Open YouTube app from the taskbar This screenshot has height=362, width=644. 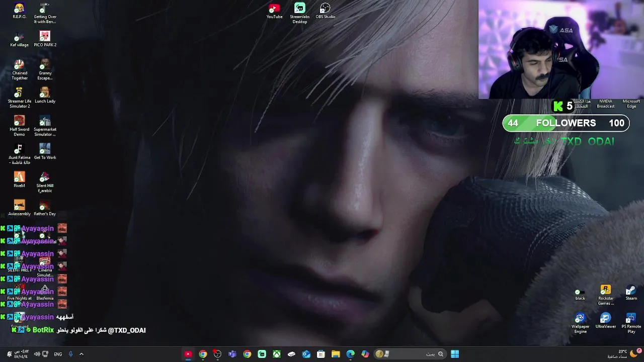pos(188,354)
